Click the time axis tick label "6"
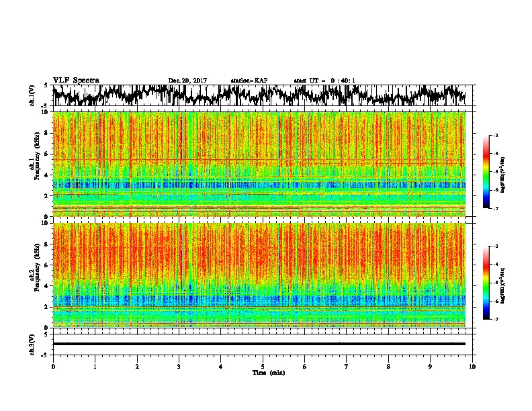 (x=305, y=367)
